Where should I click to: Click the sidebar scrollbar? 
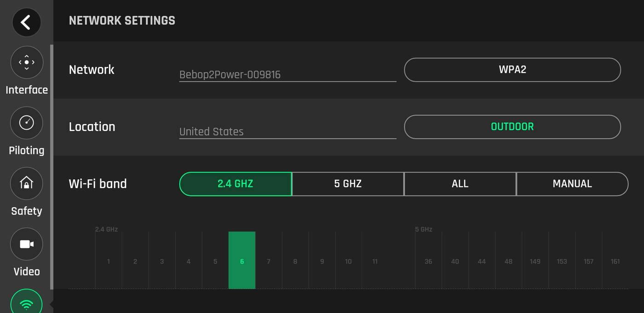click(52, 165)
